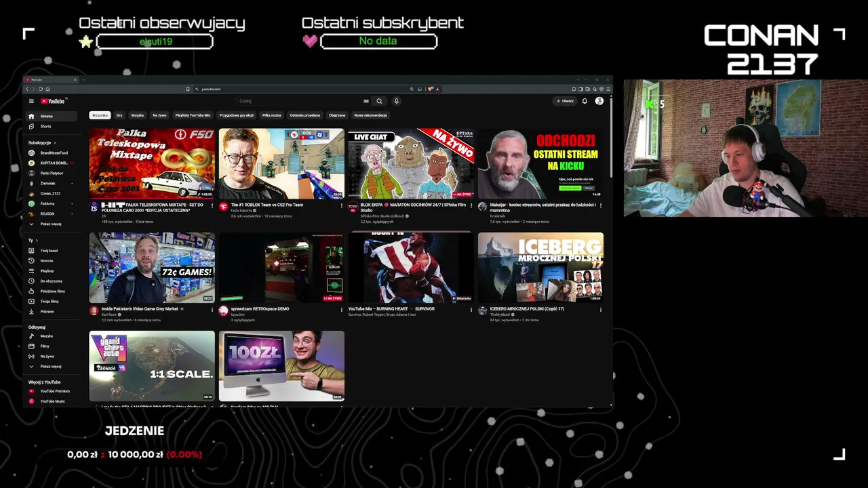Viewport: 868px width, 488px height.
Task: Play the Palka Teleskopowa Mixtape thumbnail
Action: pyautogui.click(x=152, y=163)
